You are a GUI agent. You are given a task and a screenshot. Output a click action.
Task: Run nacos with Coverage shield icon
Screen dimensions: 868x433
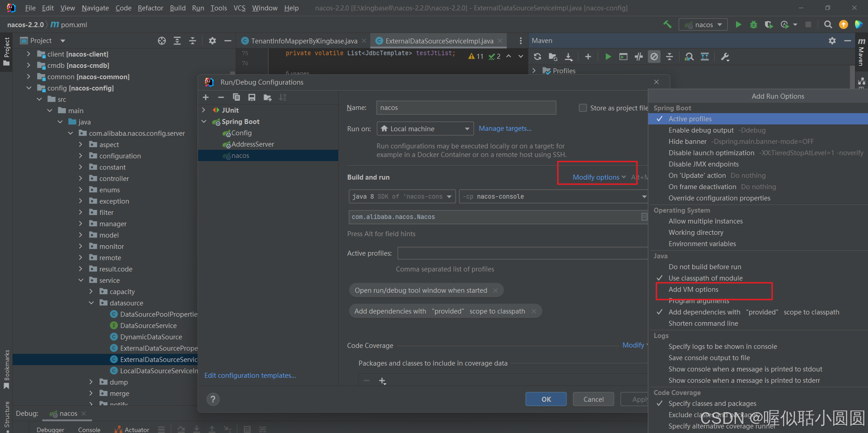pyautogui.click(x=769, y=24)
